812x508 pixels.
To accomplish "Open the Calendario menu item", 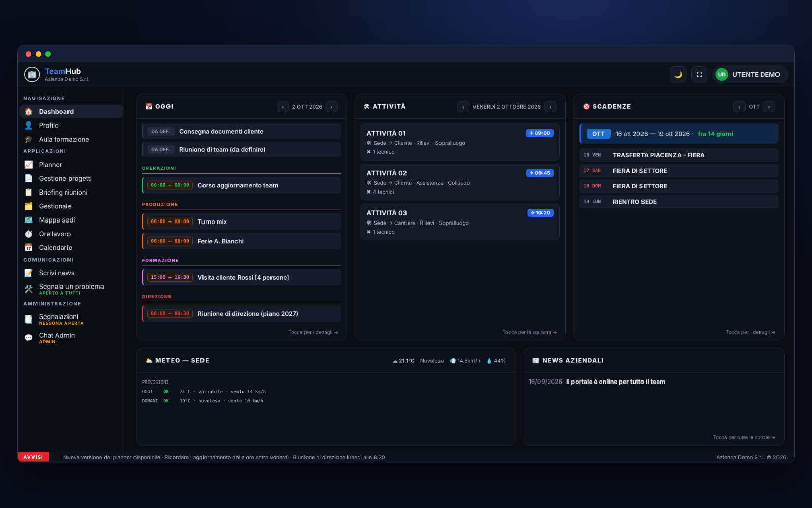I will pyautogui.click(x=71, y=248).
